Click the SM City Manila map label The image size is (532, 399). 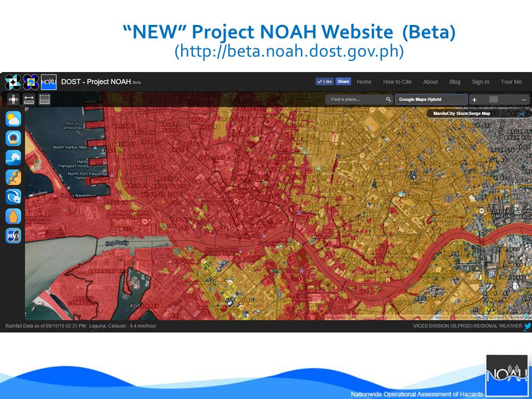click(x=298, y=300)
